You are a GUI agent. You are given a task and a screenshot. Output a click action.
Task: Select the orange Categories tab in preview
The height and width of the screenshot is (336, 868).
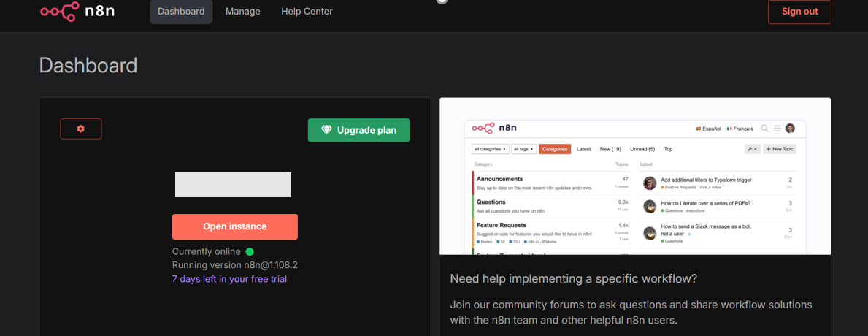tap(555, 149)
